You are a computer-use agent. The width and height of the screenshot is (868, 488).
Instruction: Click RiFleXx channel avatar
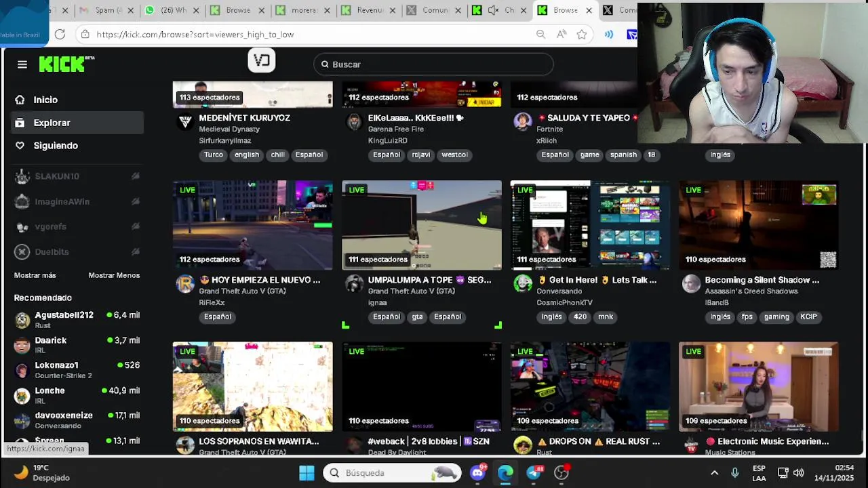point(185,283)
